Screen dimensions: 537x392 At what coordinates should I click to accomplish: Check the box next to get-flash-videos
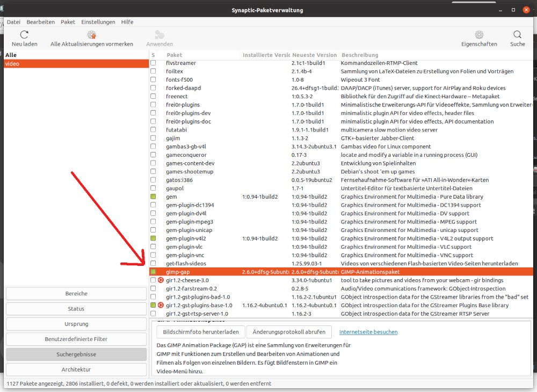click(x=153, y=263)
